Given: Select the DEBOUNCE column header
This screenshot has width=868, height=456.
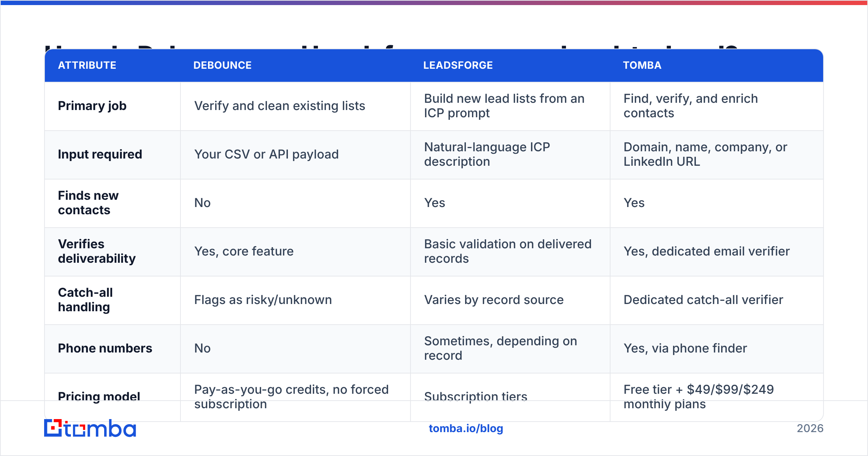Looking at the screenshot, I should [222, 65].
